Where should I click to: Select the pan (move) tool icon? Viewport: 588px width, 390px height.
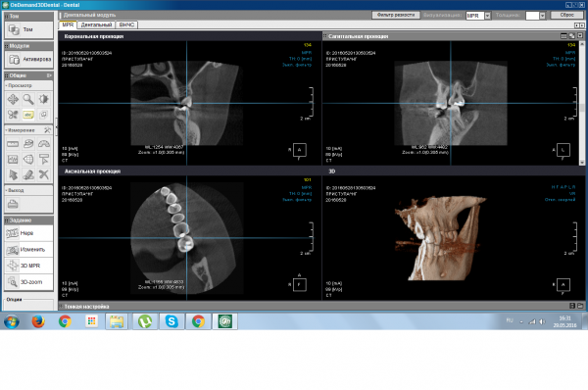13,99
